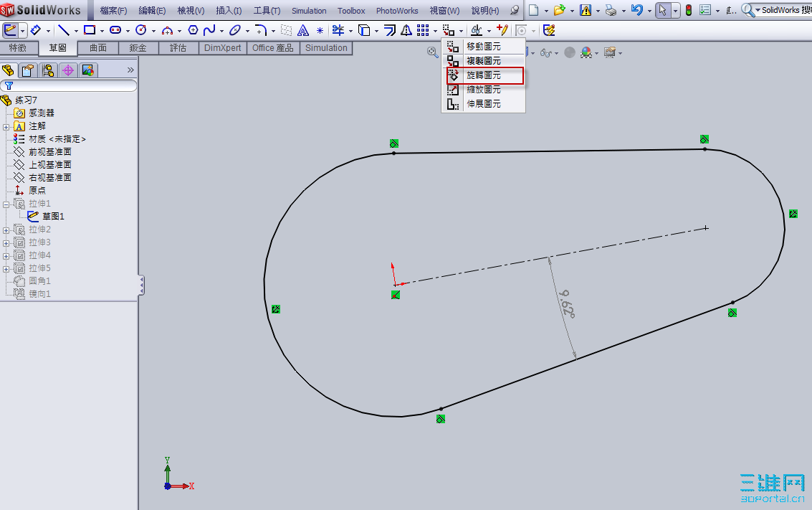Click the Offset Entities icon
The width and height of the screenshot is (812, 510).
(390, 31)
